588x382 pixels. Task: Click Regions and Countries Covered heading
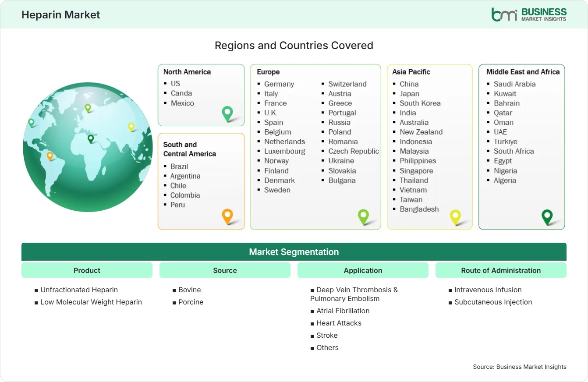click(x=294, y=46)
